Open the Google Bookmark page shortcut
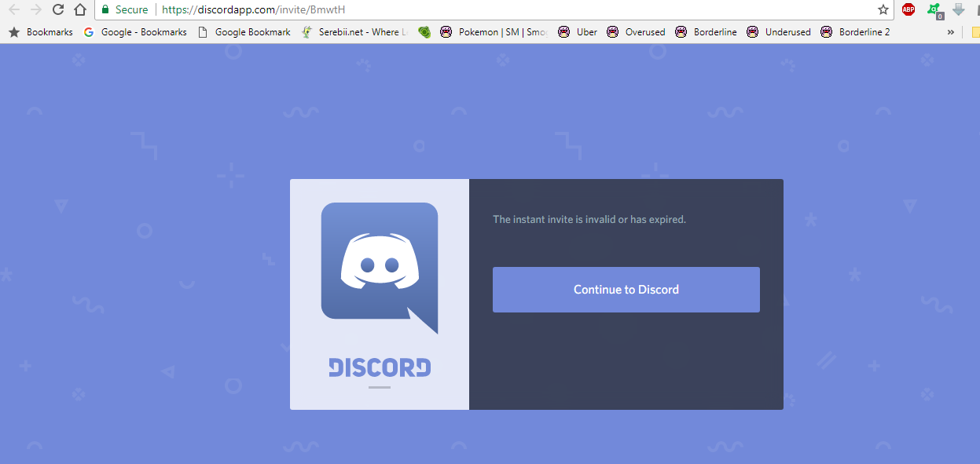 point(244,32)
